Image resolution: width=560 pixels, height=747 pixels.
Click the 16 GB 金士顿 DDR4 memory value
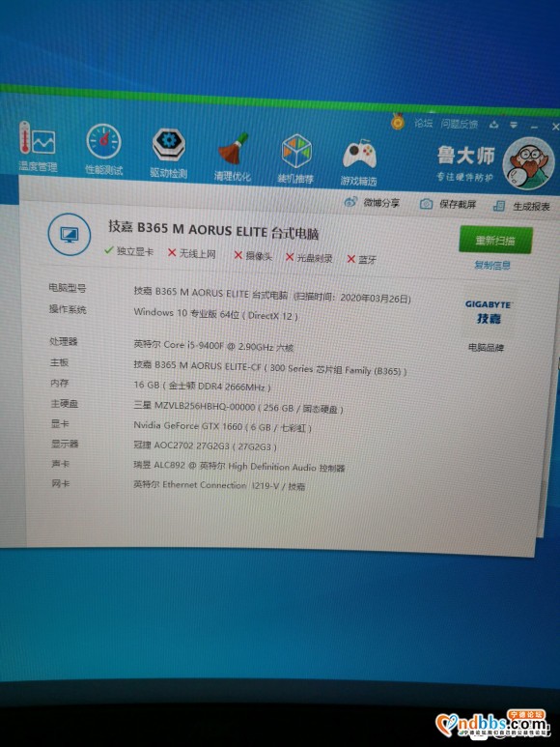pyautogui.click(x=202, y=386)
